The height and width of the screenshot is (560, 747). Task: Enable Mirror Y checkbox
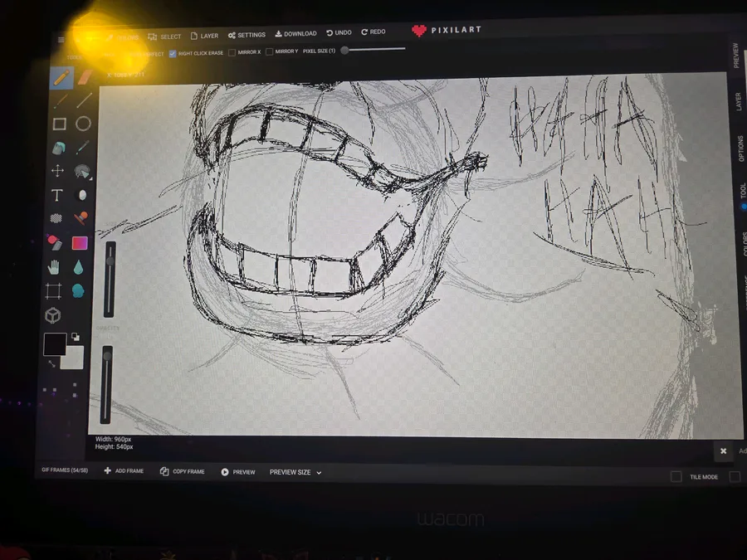pyautogui.click(x=269, y=51)
